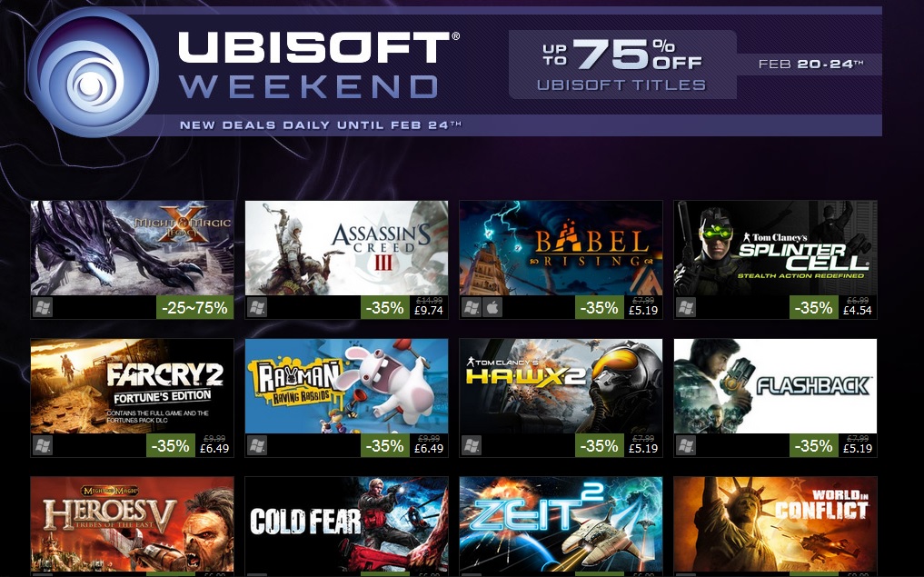Click Windows icon under Flashback
This screenshot has height=577, width=924.
(x=686, y=445)
